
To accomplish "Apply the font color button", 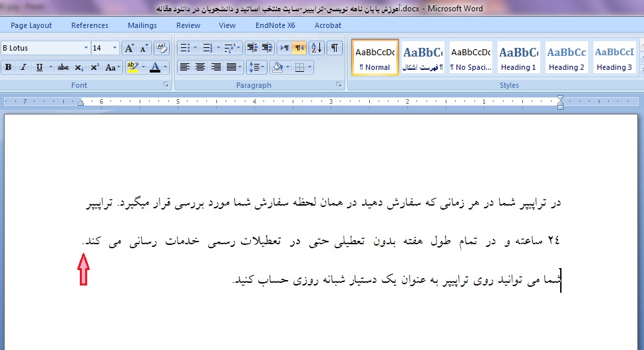I will point(155,67).
